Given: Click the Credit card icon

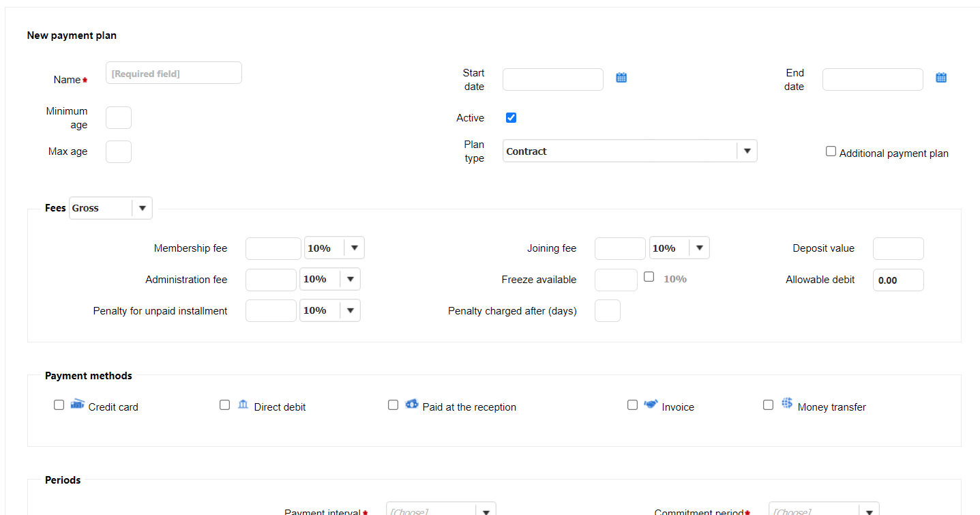Looking at the screenshot, I should pos(77,404).
